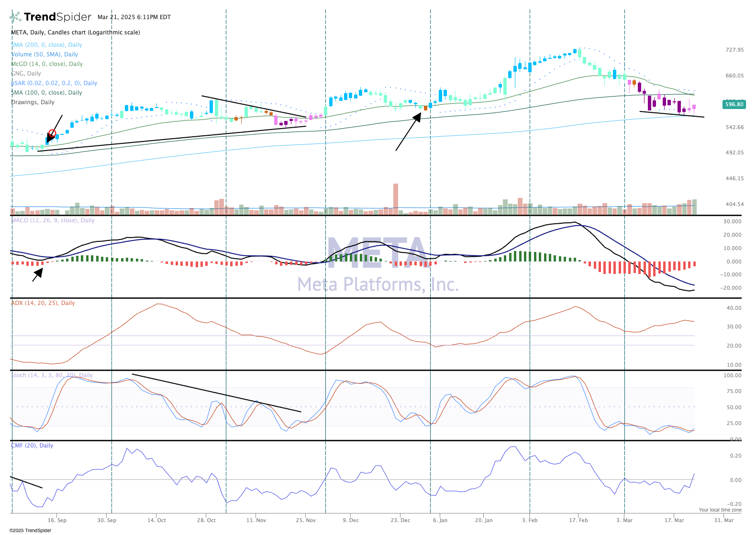756x535 pixels.
Task: Select the short trend line on CMF panel
Action: [26, 482]
